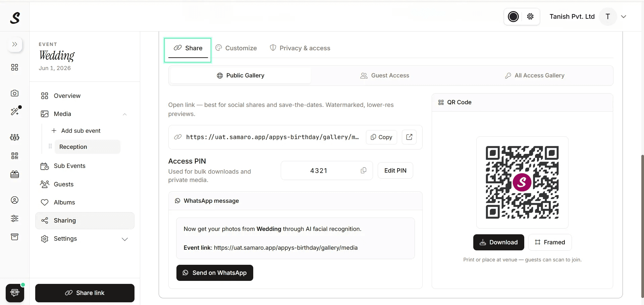The width and height of the screenshot is (644, 305).
Task: Click the Samaro S logo
Action: pyautogui.click(x=15, y=17)
